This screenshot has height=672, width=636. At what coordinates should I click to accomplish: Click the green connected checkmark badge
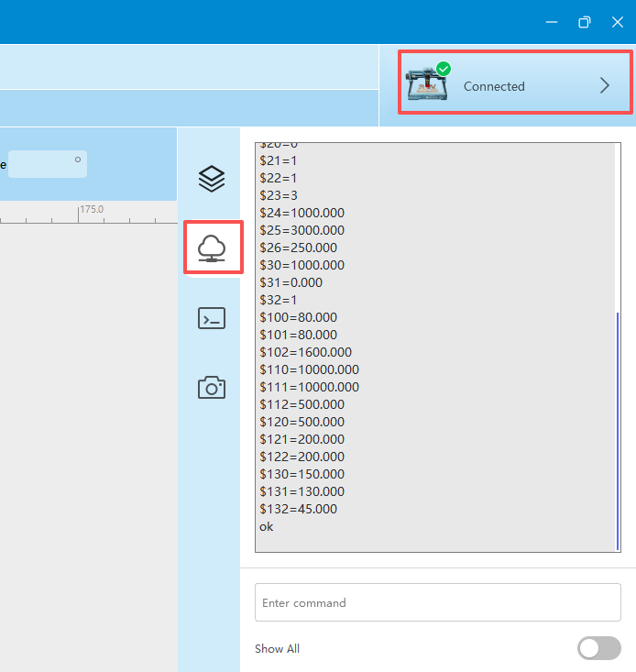point(444,69)
